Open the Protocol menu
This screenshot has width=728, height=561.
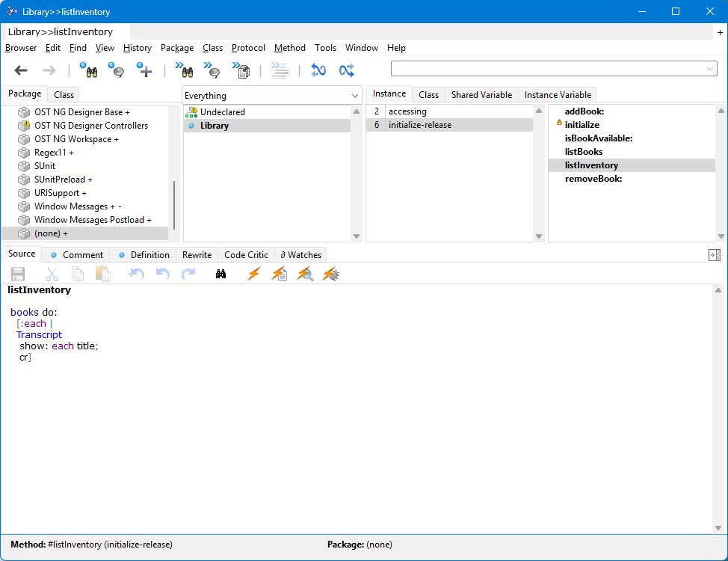248,48
